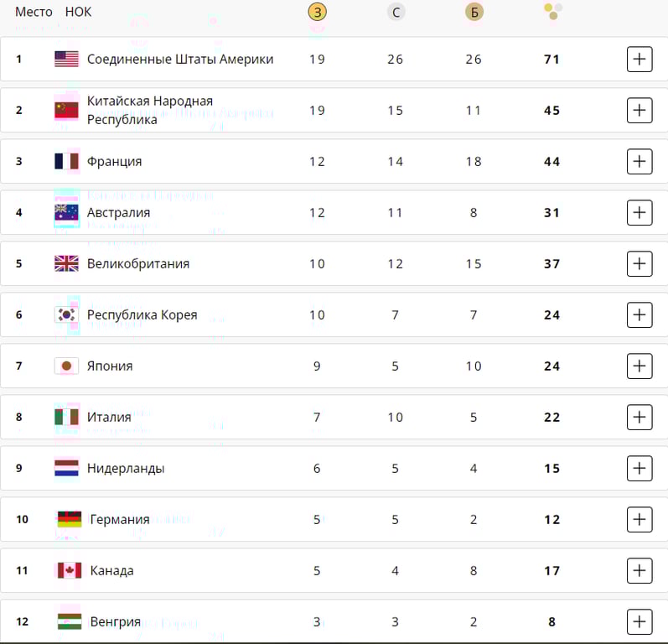Image resolution: width=668 pixels, height=644 pixels.
Task: Click the gold medal column icon
Action: pos(317,12)
